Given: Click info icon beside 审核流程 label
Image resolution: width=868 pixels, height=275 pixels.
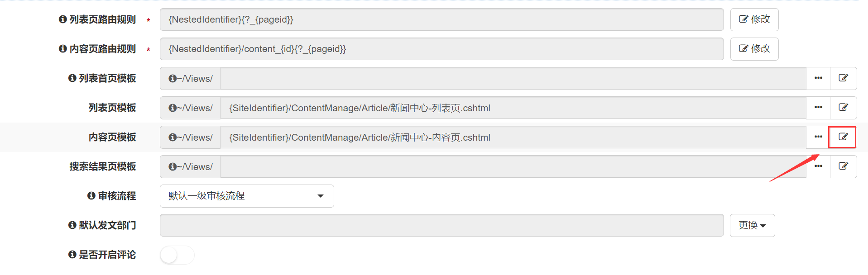Looking at the screenshot, I should [91, 196].
